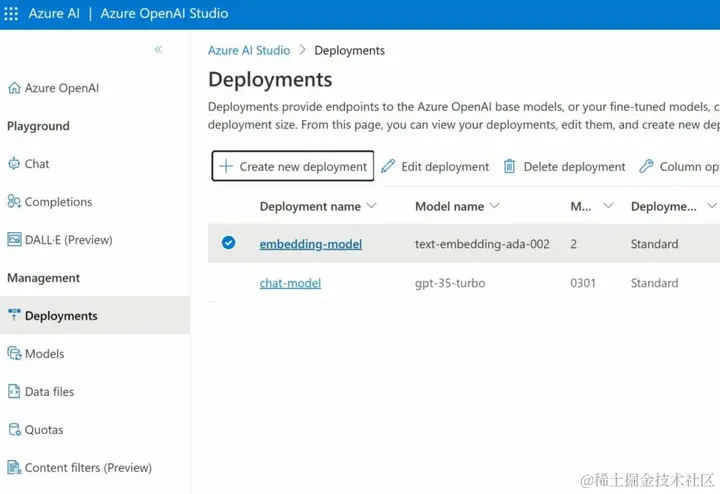Go to Completions playground
Image resolution: width=720 pixels, height=494 pixels.
click(x=58, y=202)
